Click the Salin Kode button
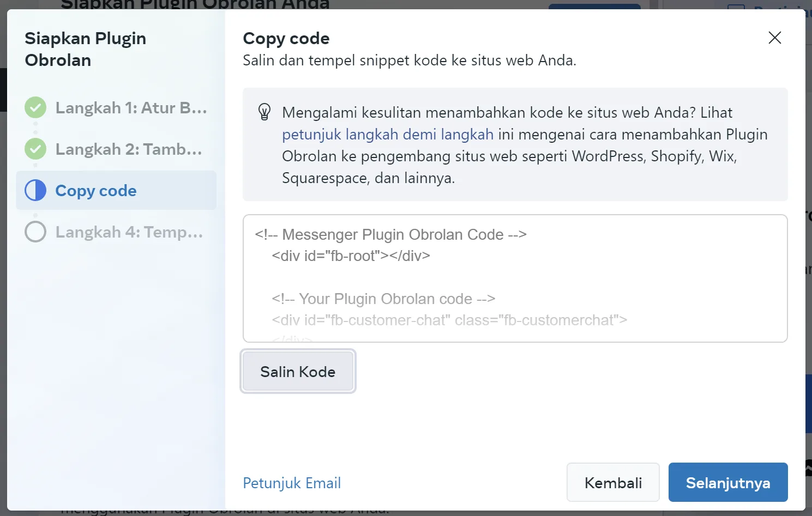This screenshot has width=812, height=516. coord(298,371)
